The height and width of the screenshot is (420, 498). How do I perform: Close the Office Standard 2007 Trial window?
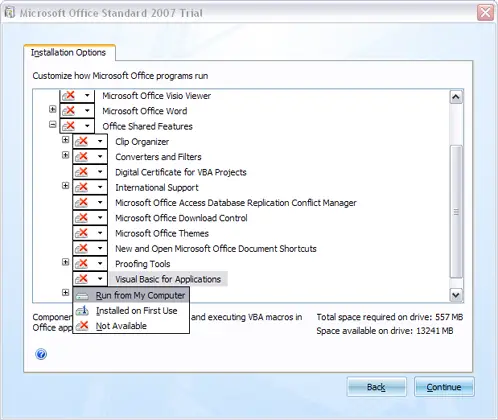[485, 13]
